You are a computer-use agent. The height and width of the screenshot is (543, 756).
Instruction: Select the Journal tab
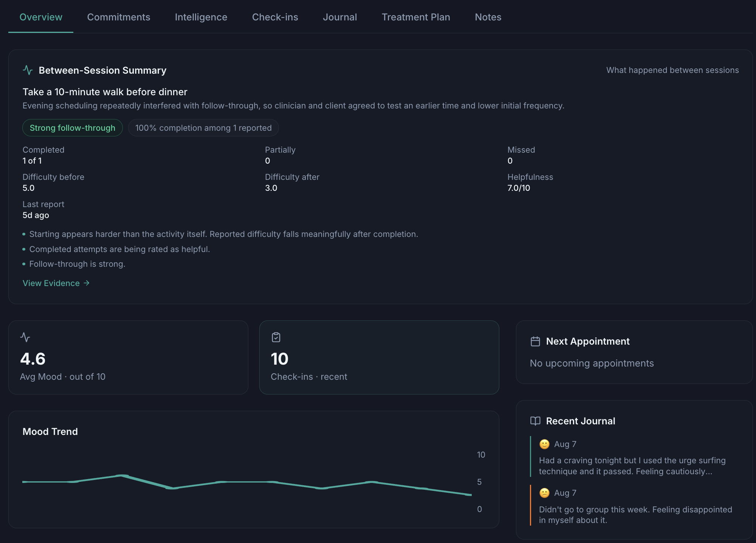(340, 17)
